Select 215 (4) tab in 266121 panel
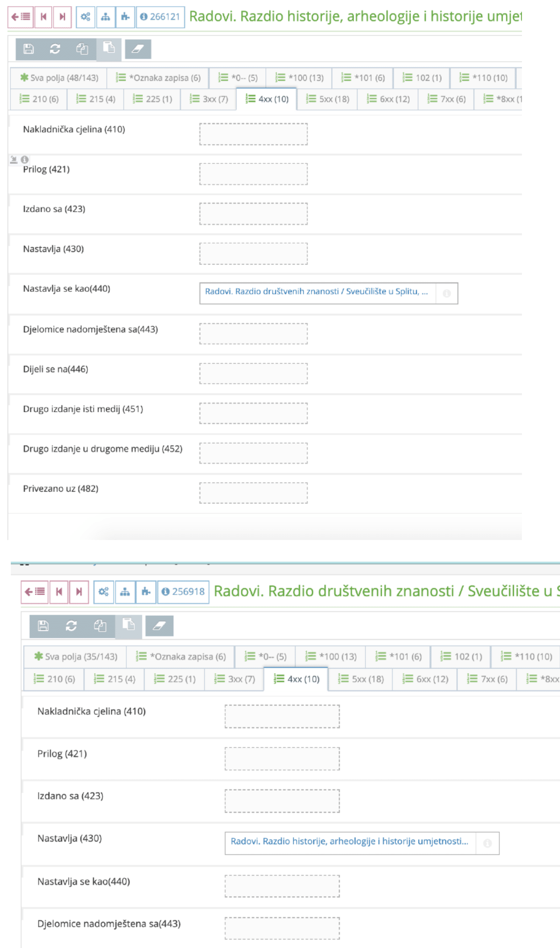Viewport: 560px width, 948px height. click(96, 99)
